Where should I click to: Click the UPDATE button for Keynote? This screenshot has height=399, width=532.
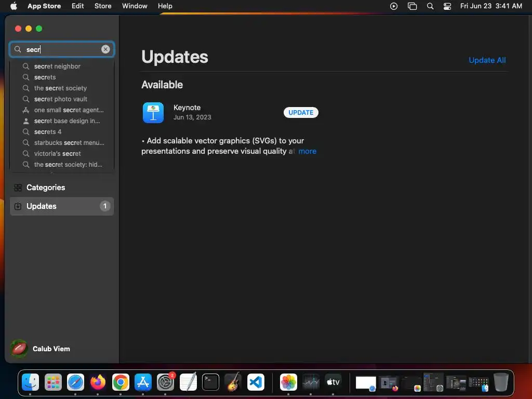coord(301,112)
